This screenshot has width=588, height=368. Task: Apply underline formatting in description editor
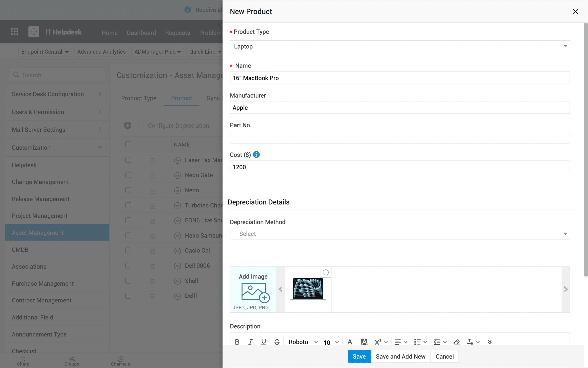click(263, 342)
